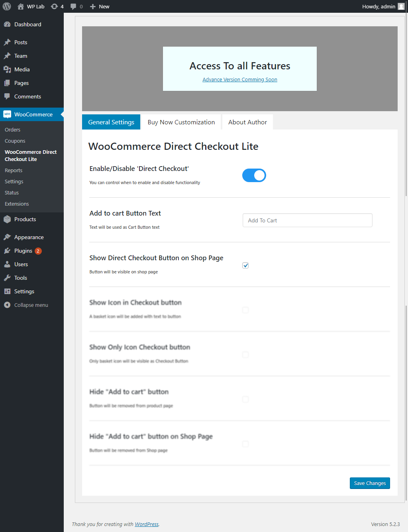Click the Team pushpin icon
This screenshot has height=532, width=408.
pyautogui.click(x=7, y=56)
